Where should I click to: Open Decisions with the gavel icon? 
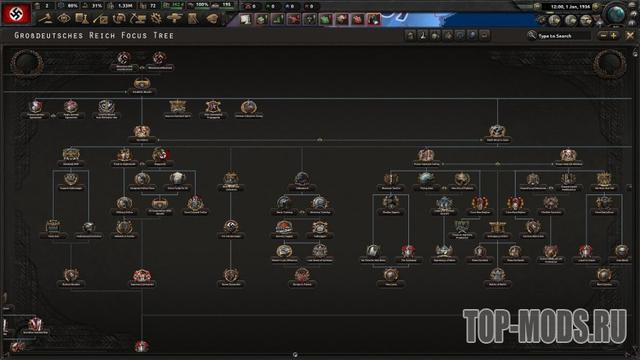pyautogui.click(x=46, y=19)
